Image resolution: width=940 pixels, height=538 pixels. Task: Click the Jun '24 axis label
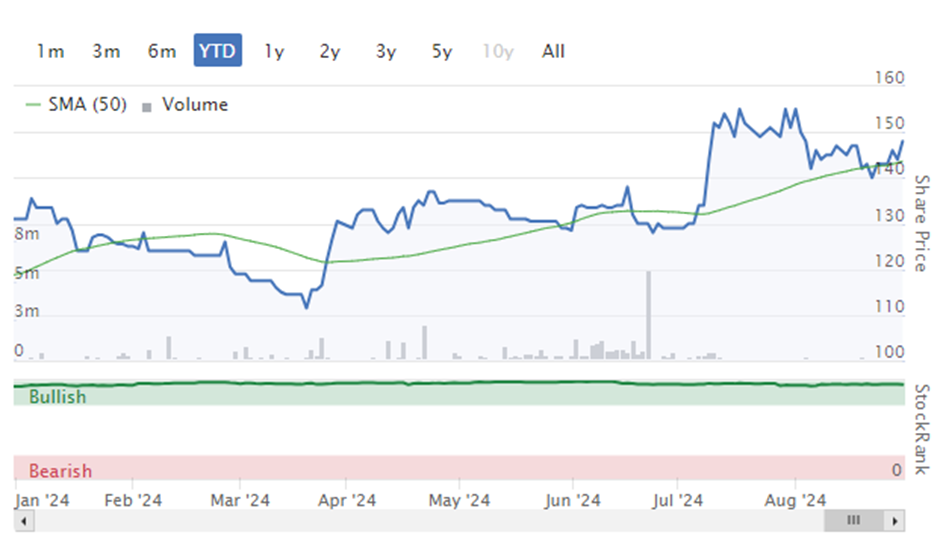tap(573, 500)
